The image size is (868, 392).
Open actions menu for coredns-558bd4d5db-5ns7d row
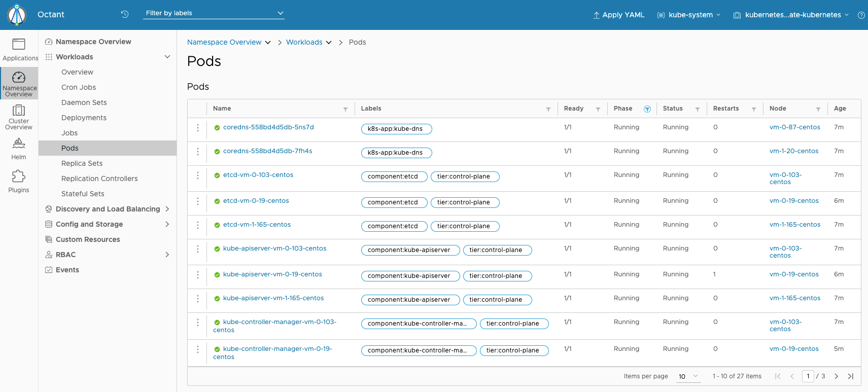pos(198,128)
